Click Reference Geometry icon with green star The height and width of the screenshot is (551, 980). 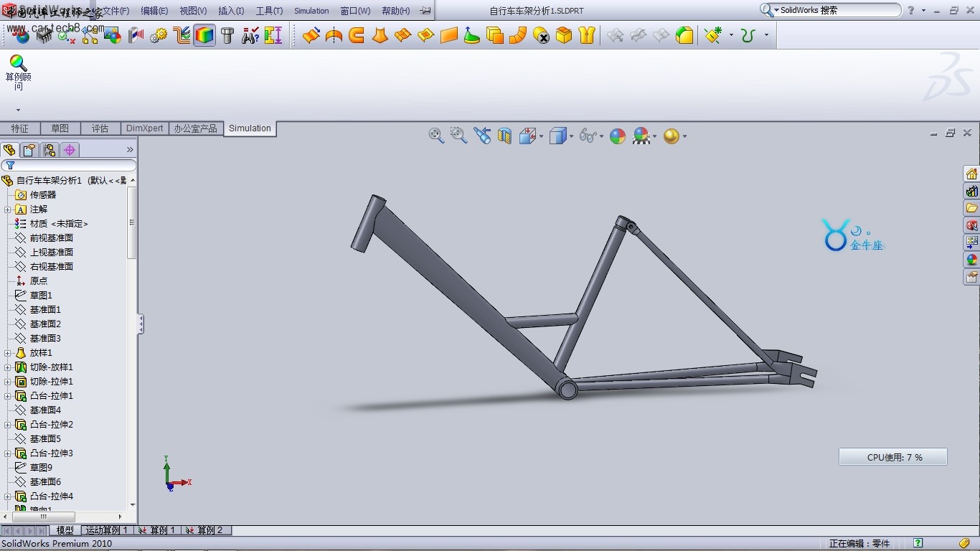coord(714,35)
